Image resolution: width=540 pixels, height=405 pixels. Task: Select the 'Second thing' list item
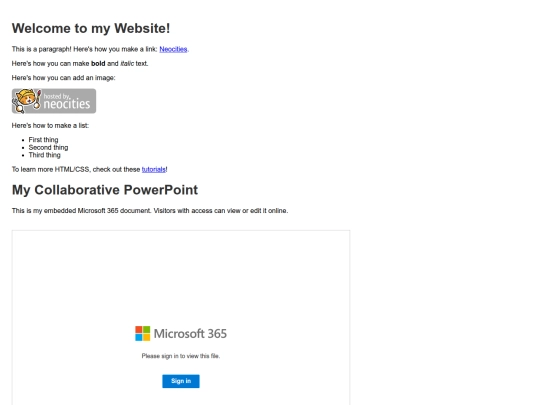point(48,147)
